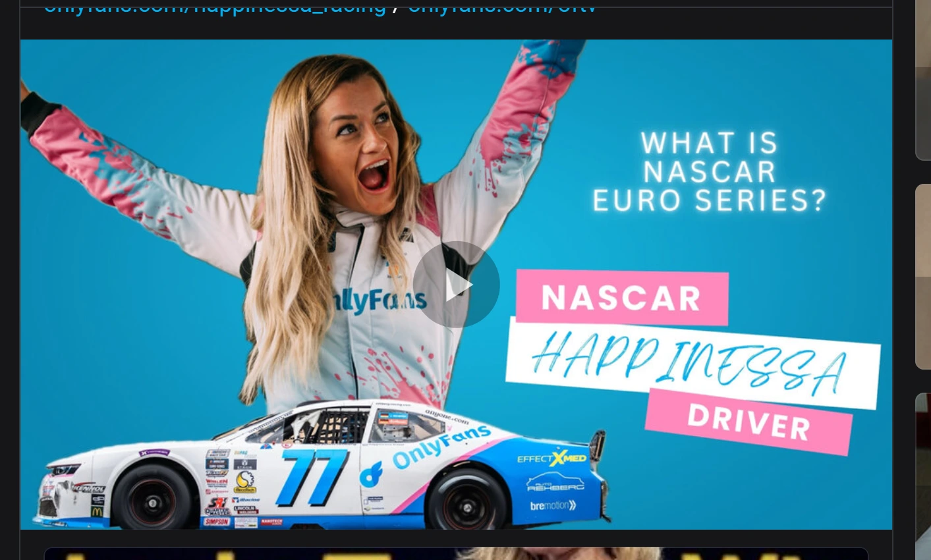Viewport: 931px width, 560px height.
Task: Open the banner ad at page bottom
Action: (456, 553)
